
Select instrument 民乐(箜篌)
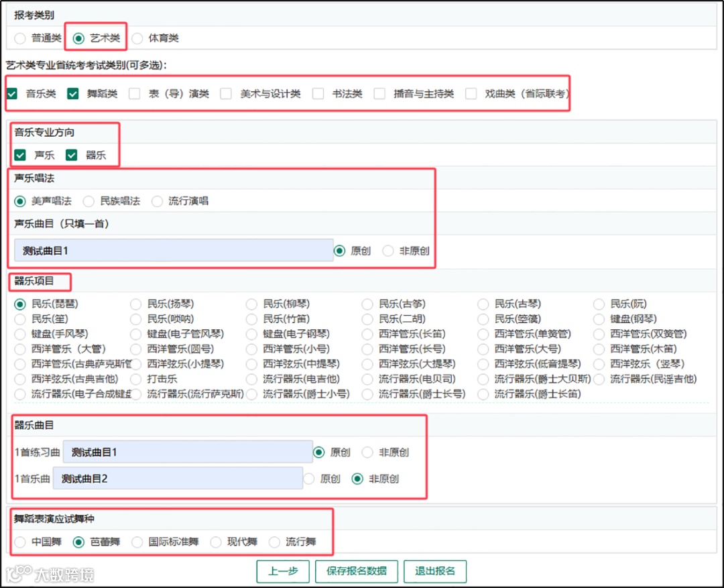pyautogui.click(x=483, y=319)
